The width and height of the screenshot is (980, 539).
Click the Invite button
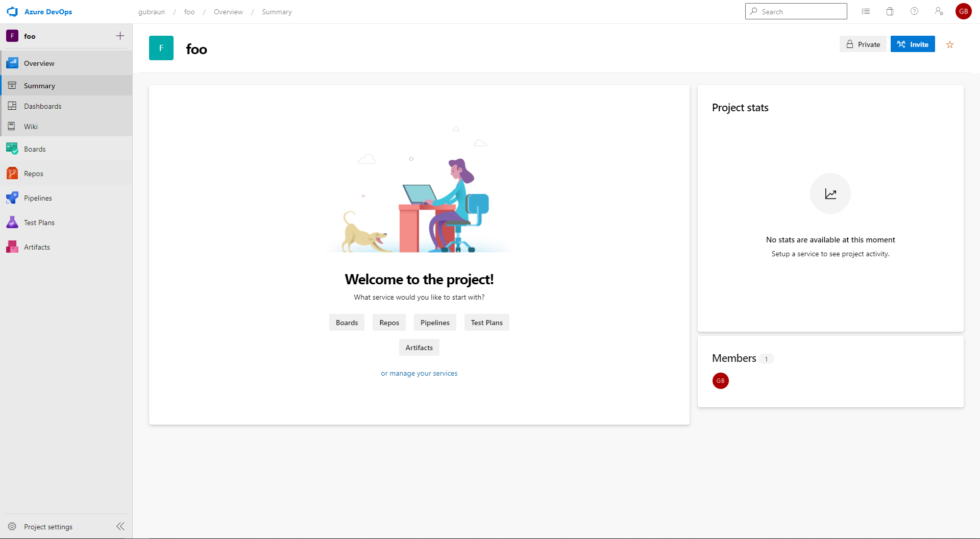pyautogui.click(x=913, y=44)
